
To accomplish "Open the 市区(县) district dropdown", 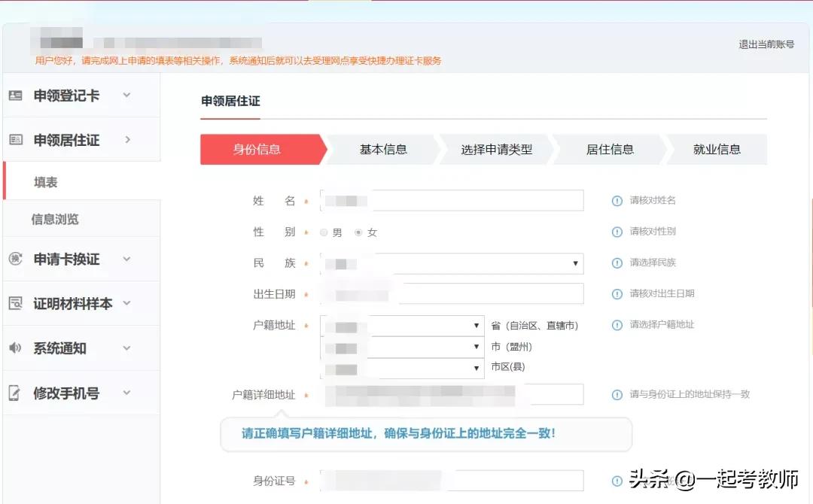I will [476, 369].
